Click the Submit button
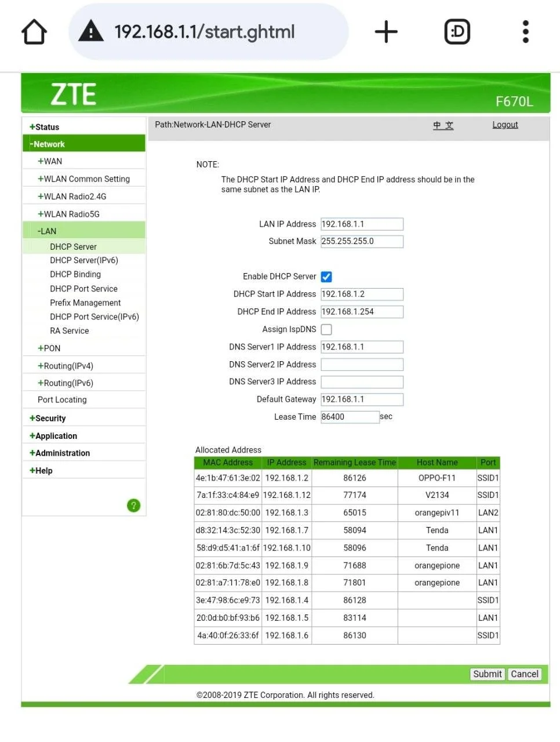560x742 pixels. click(487, 674)
